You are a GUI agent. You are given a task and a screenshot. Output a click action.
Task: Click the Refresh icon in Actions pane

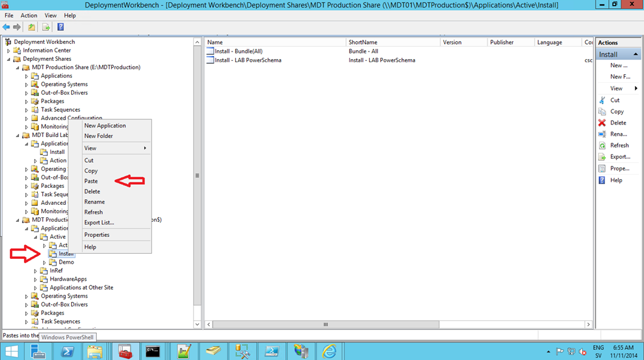click(x=602, y=146)
